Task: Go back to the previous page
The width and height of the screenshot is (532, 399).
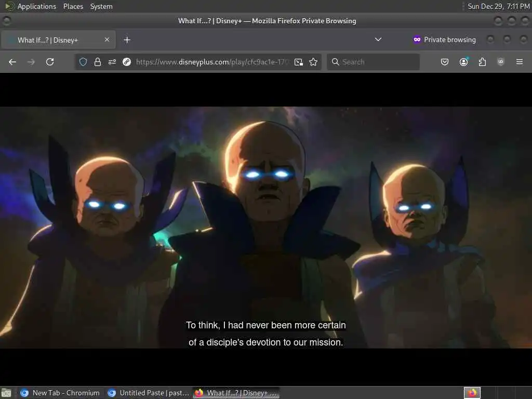Action: click(x=12, y=62)
